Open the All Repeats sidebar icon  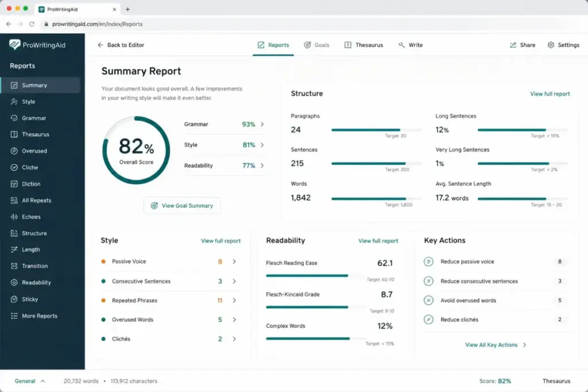tap(14, 200)
